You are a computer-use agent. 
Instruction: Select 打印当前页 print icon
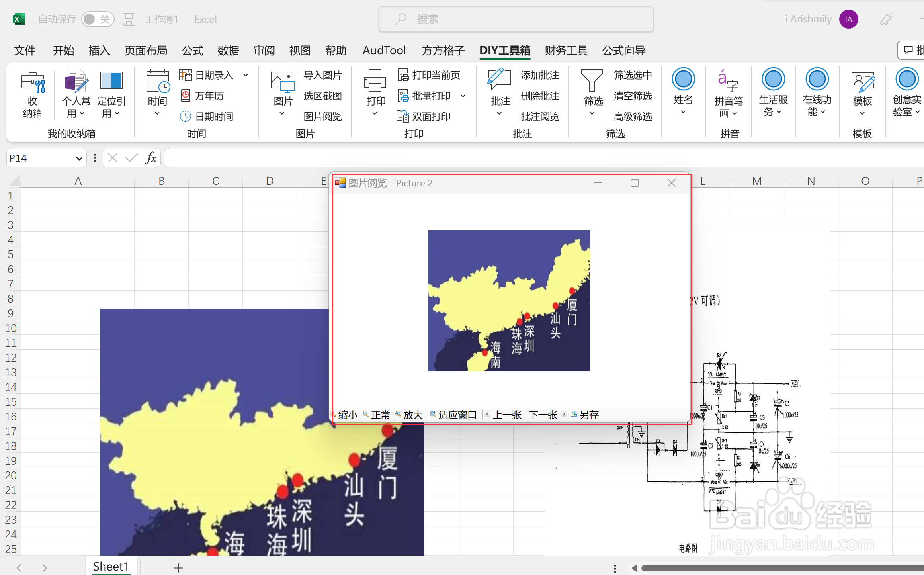[x=403, y=75]
